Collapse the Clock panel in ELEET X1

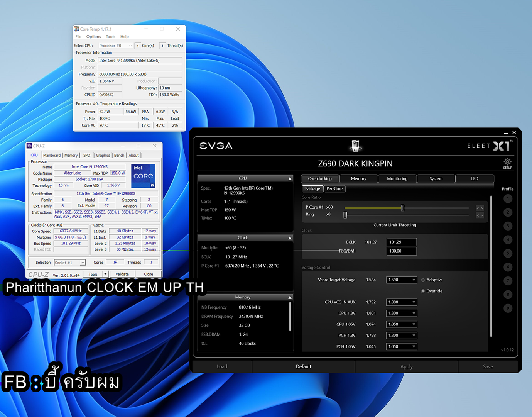[290, 238]
